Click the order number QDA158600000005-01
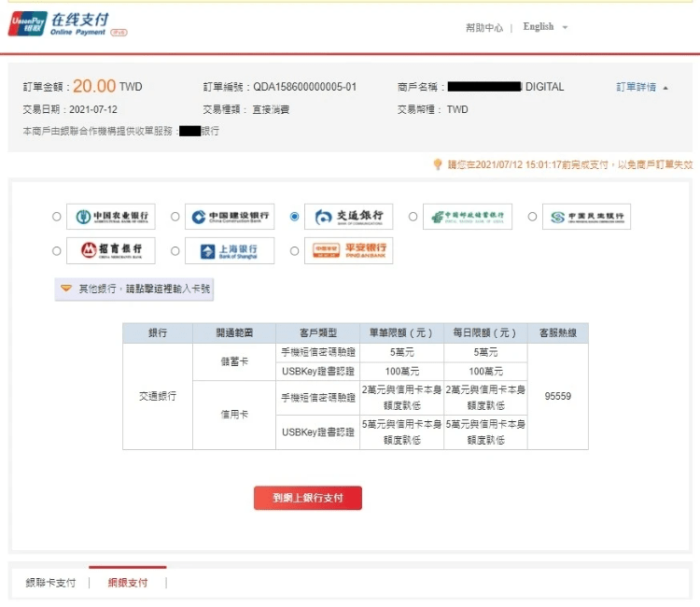 (305, 87)
